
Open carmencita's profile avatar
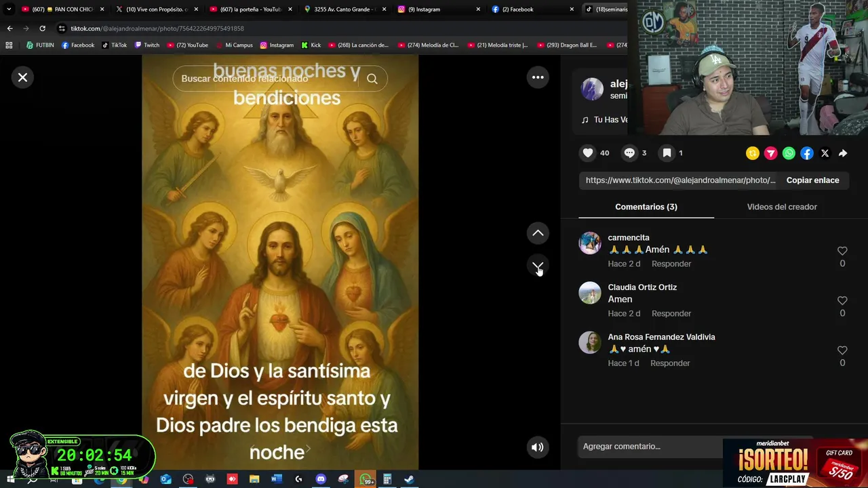(590, 243)
